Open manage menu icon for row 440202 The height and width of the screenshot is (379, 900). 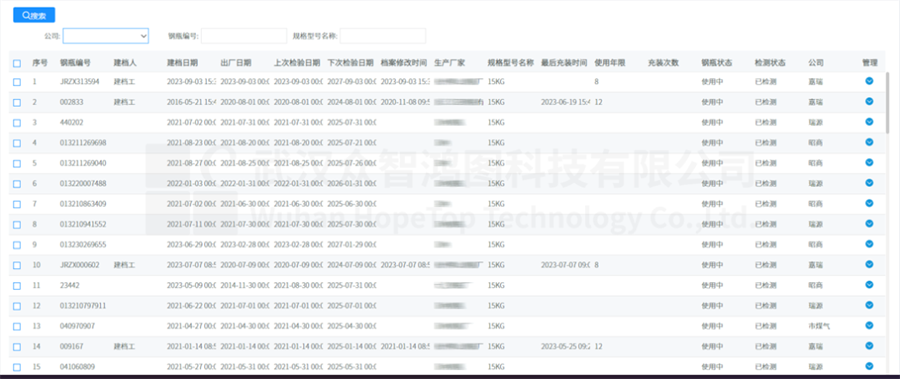[x=869, y=122]
